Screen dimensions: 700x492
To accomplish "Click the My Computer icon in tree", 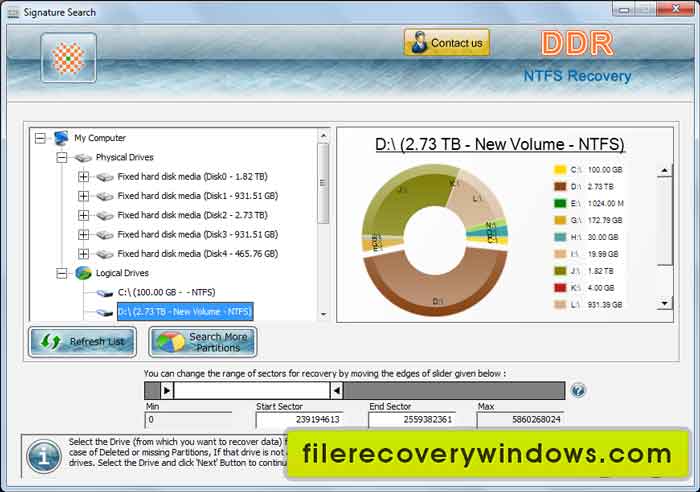I will tap(61, 138).
